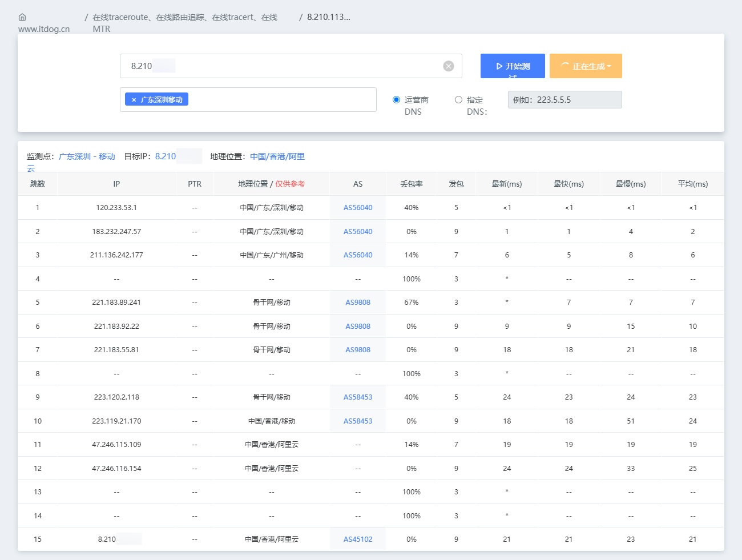Open AS9808 link for hop 221.183.89.241
742x560 pixels.
(358, 303)
